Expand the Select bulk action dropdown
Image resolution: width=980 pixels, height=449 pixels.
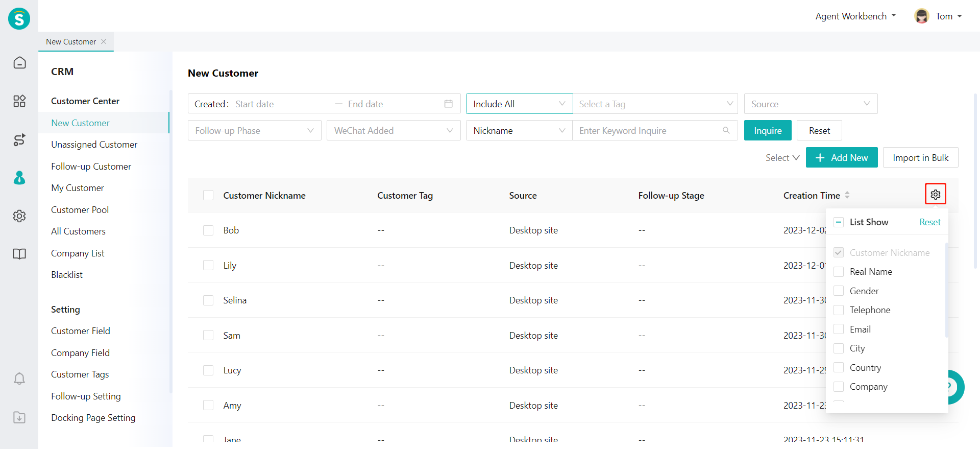click(782, 158)
